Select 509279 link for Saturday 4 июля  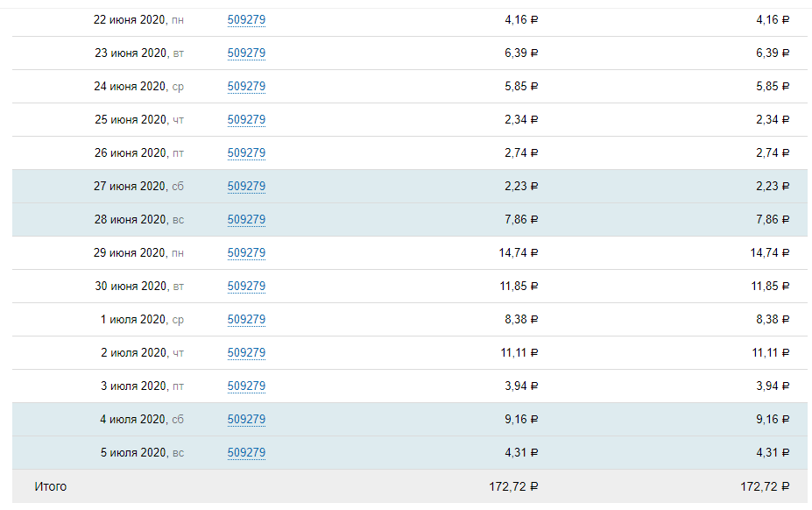click(x=246, y=420)
